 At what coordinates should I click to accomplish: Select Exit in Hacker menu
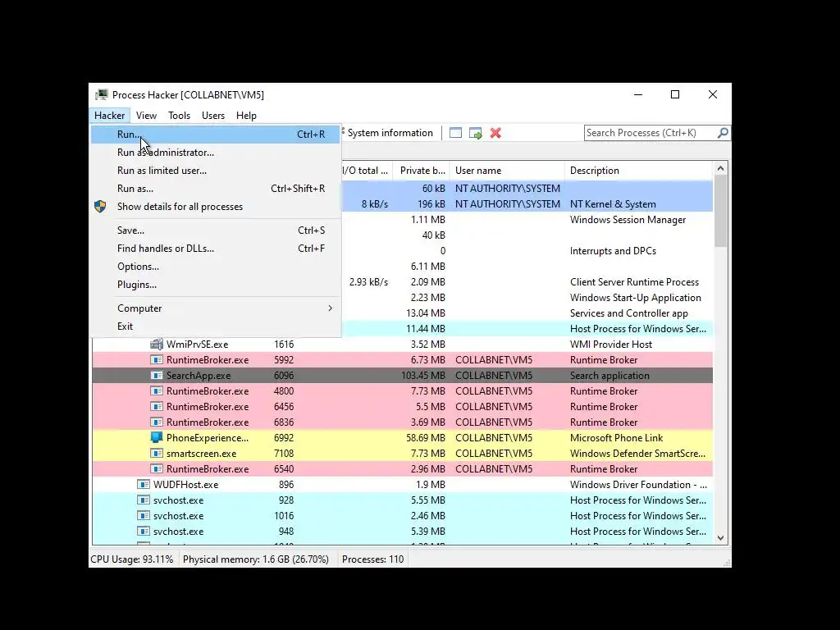tap(216, 326)
